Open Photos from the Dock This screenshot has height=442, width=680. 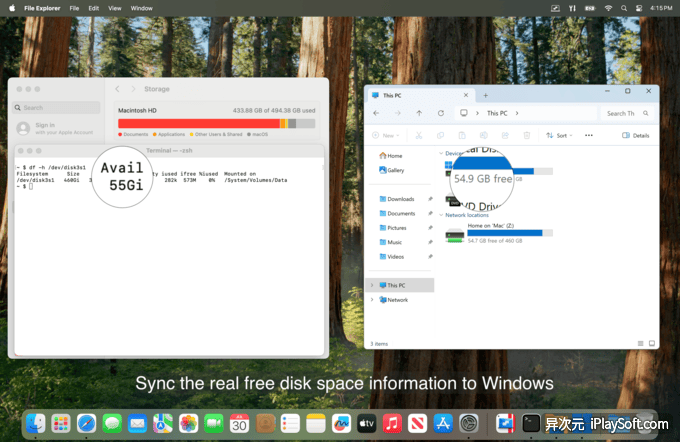[x=188, y=423]
